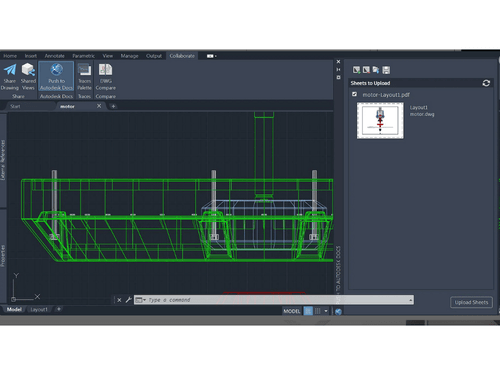Launch DWG Compare tool
This screenshot has height=375, width=500.
pyautogui.click(x=106, y=77)
